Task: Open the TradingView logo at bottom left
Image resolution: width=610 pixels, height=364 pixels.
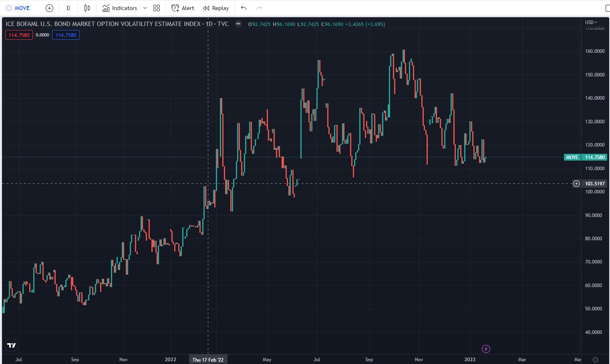Action: [12, 345]
